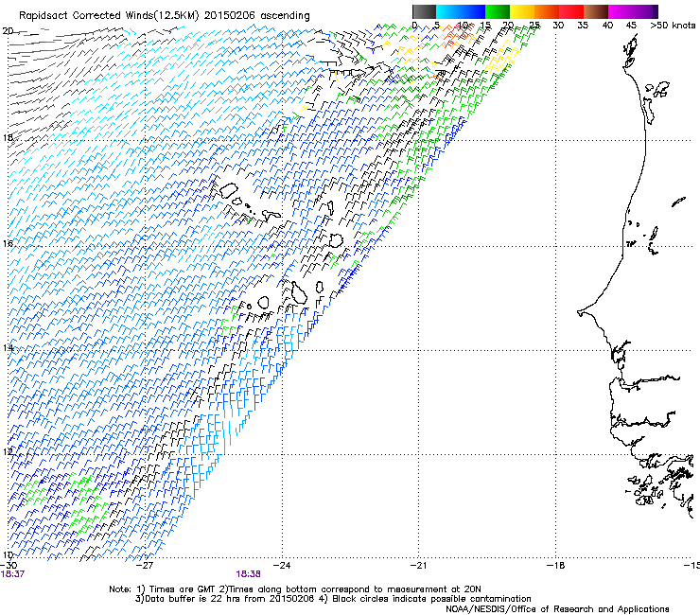Viewport: 700px width, 615px height.
Task: Click the latitude label '18' on left axis
Action: click(x=8, y=137)
